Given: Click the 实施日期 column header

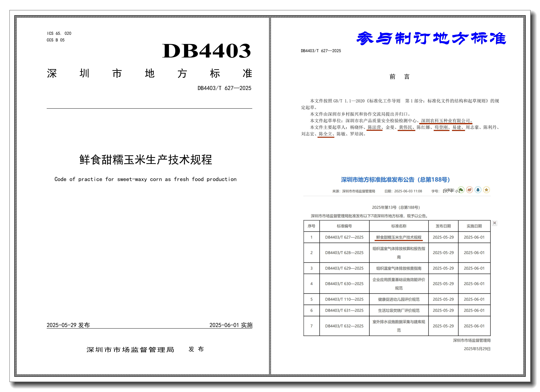Looking at the screenshot, I should point(474,226).
